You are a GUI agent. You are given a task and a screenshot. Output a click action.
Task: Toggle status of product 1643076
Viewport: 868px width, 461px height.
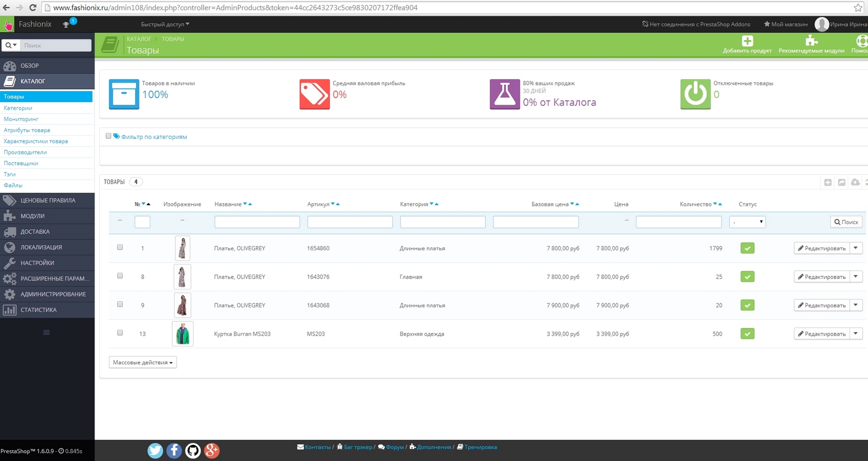click(748, 277)
